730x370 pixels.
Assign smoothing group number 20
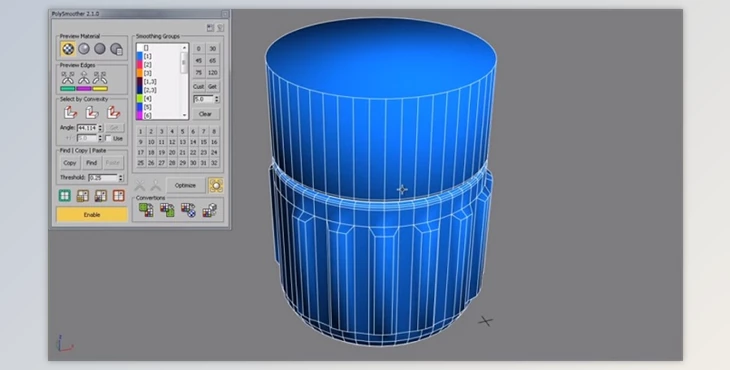click(172, 152)
